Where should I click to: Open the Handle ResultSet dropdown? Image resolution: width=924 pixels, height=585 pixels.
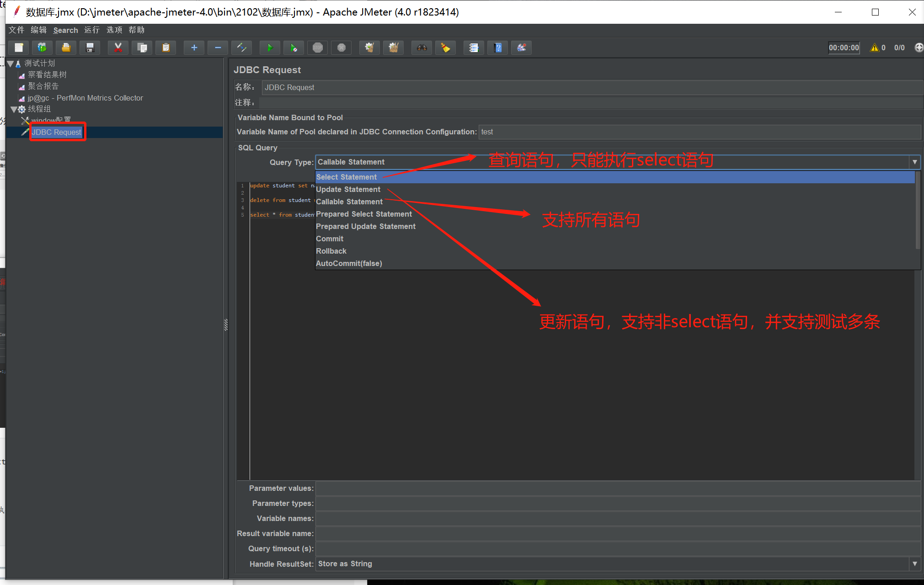click(914, 564)
